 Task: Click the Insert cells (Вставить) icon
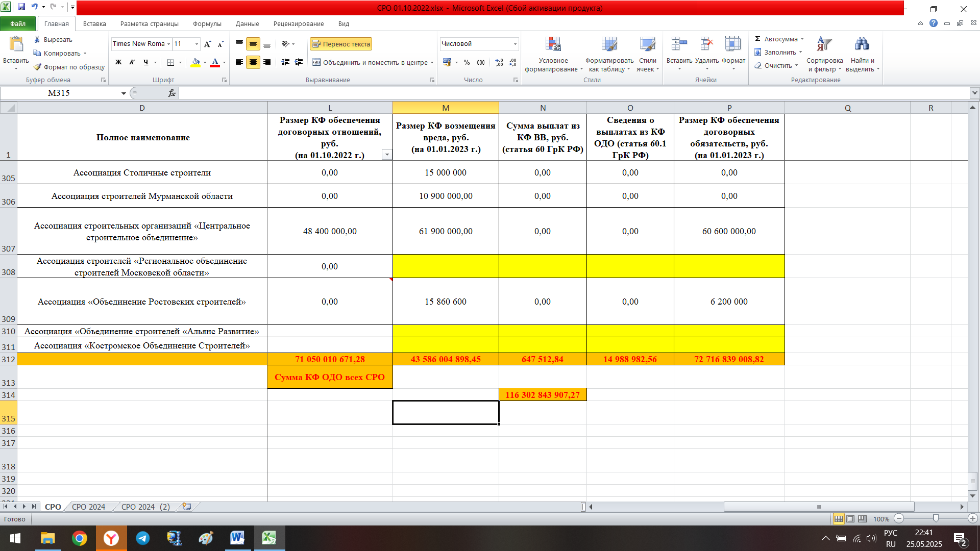pyautogui.click(x=679, y=44)
